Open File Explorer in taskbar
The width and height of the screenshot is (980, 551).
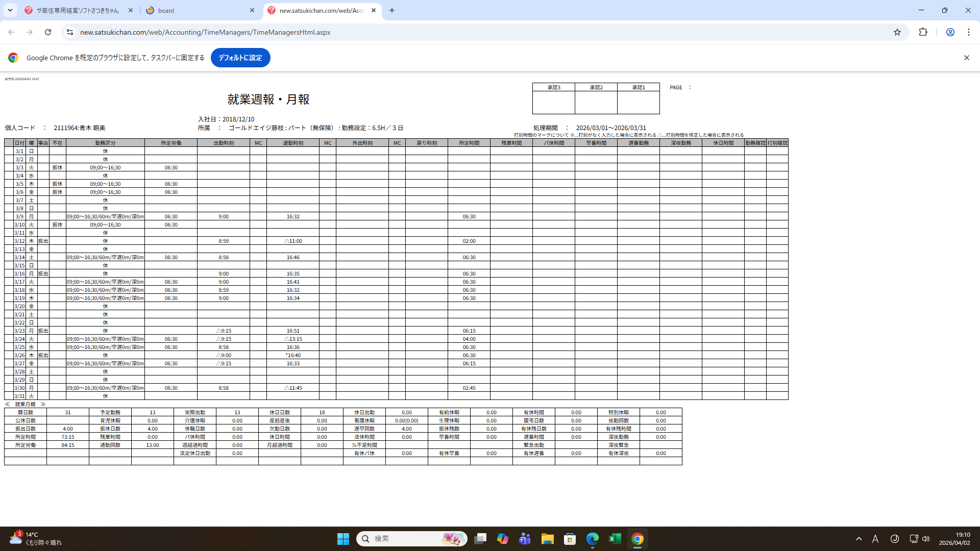click(x=547, y=539)
